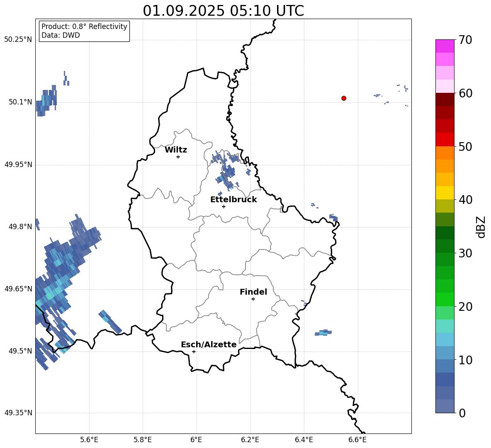Click the red dot marker east of Luxembourg

tap(344, 98)
